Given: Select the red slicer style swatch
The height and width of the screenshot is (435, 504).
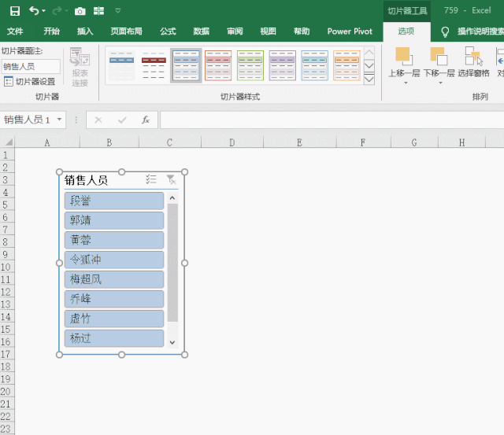Looking at the screenshot, I should tap(154, 65).
